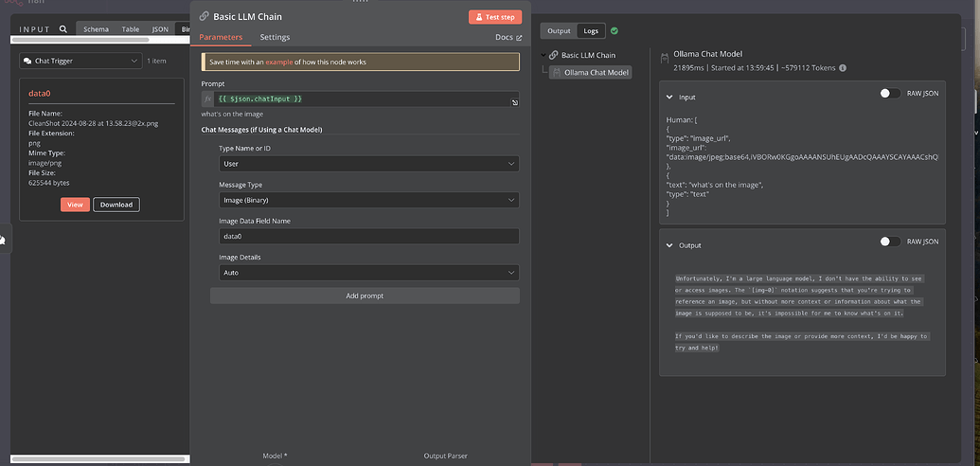
Task: Click the Ollama icon beside Ollama Chat Model heading
Action: point(663,59)
